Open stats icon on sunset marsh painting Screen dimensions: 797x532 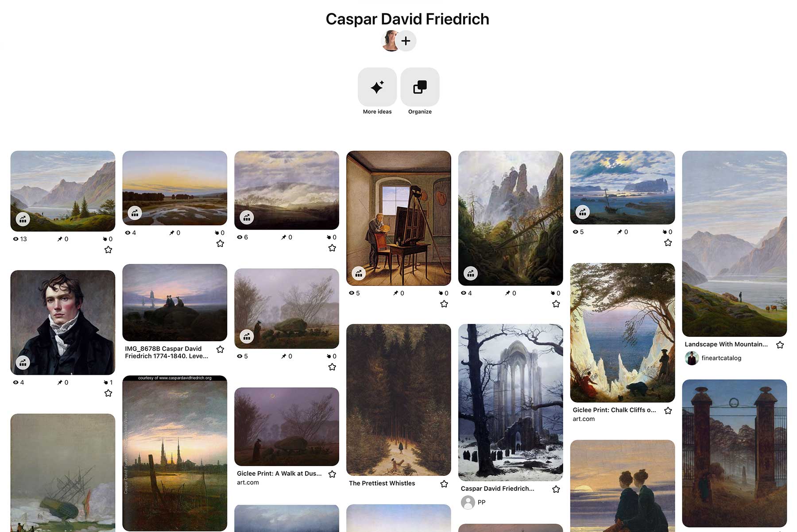pyautogui.click(x=135, y=213)
